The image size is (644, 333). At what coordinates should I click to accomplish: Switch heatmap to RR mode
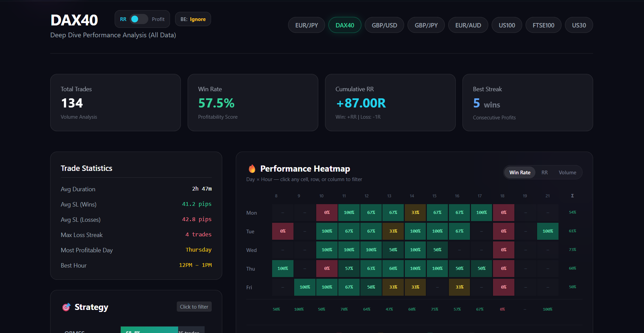tap(544, 172)
